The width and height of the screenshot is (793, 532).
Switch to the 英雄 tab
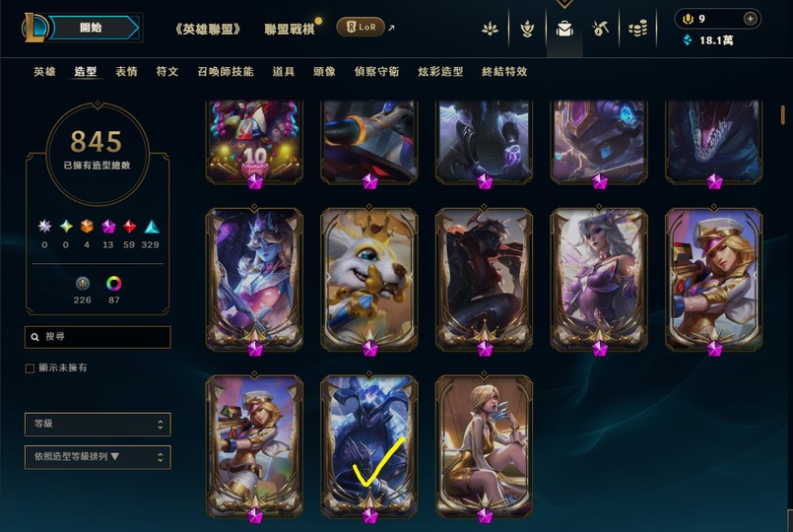tap(44, 71)
